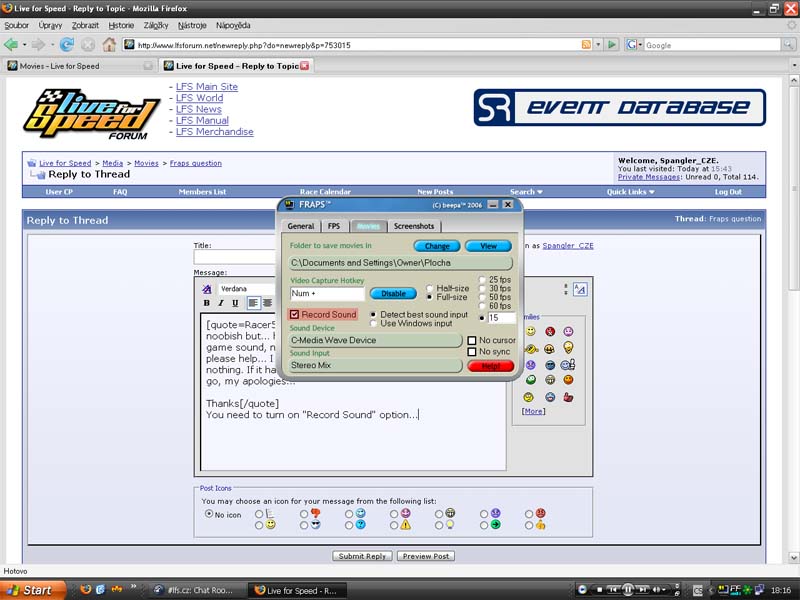Open the Search dropdown in forum navbar
800x600 pixels.
(526, 192)
